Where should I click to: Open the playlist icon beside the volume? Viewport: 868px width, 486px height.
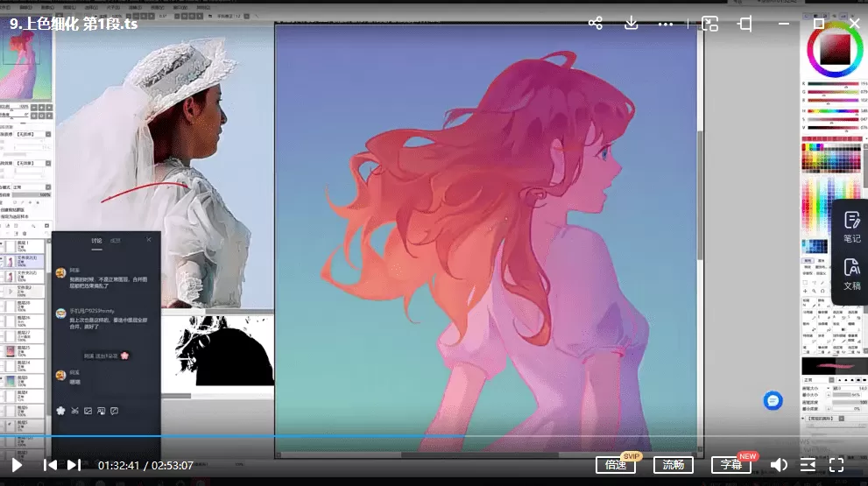(808, 465)
